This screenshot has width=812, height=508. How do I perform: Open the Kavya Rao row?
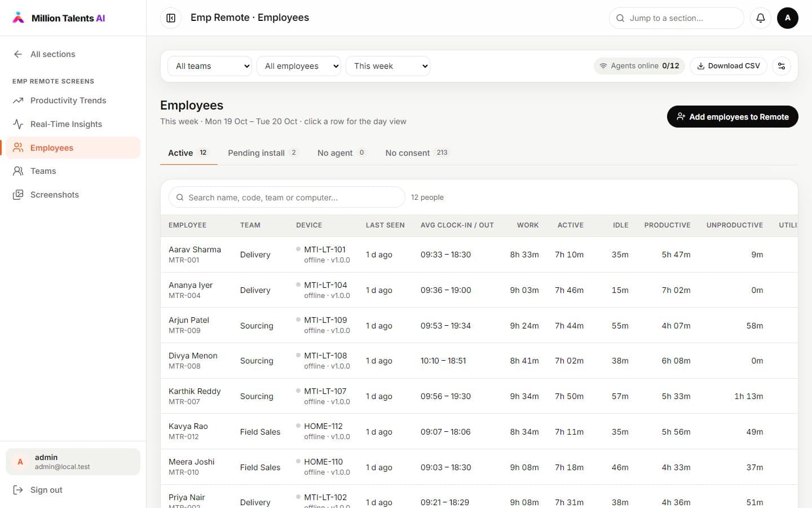point(479,432)
